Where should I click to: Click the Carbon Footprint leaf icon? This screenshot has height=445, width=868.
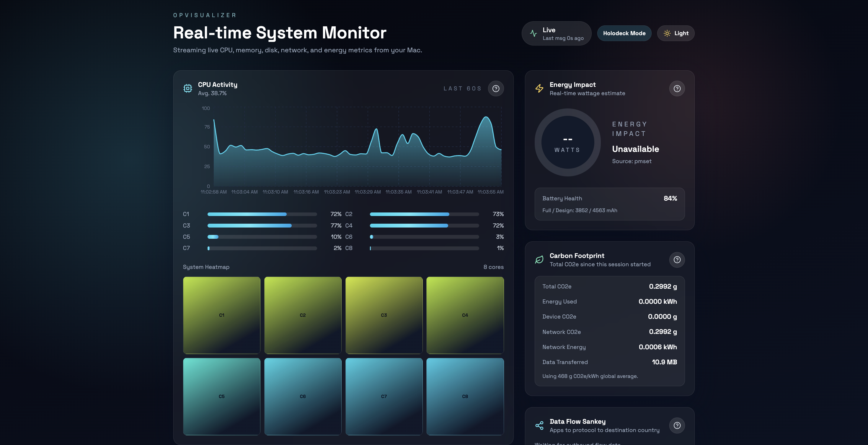pos(539,259)
